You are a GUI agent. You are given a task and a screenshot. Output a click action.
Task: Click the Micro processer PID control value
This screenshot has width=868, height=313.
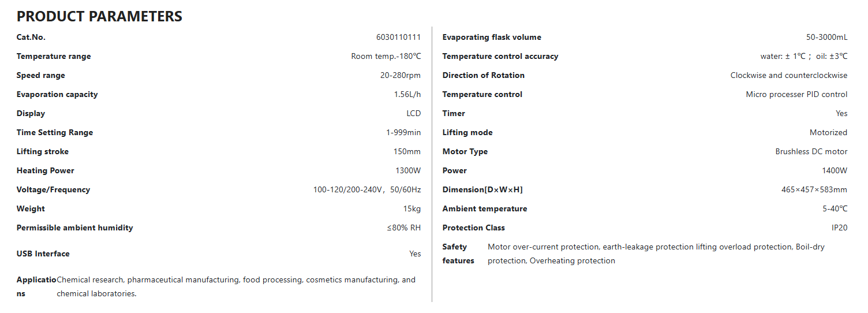tap(796, 95)
